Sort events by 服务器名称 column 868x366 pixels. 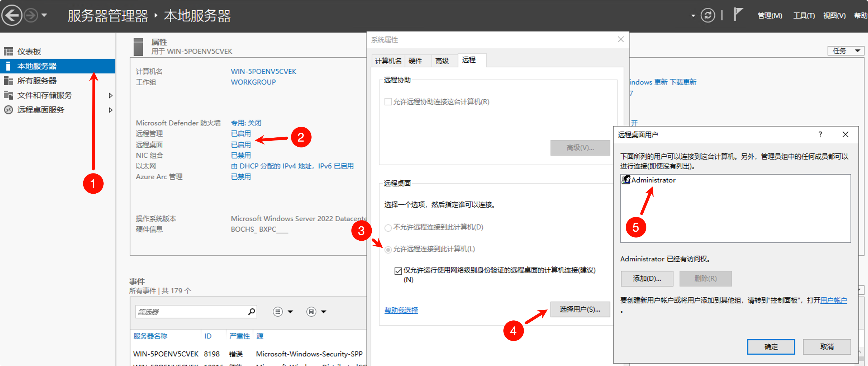coord(150,336)
